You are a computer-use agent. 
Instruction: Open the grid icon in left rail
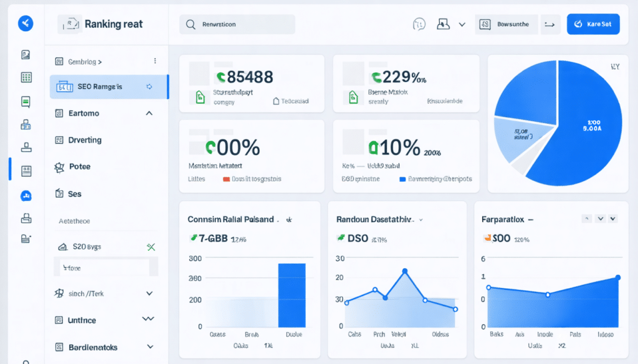point(26,78)
